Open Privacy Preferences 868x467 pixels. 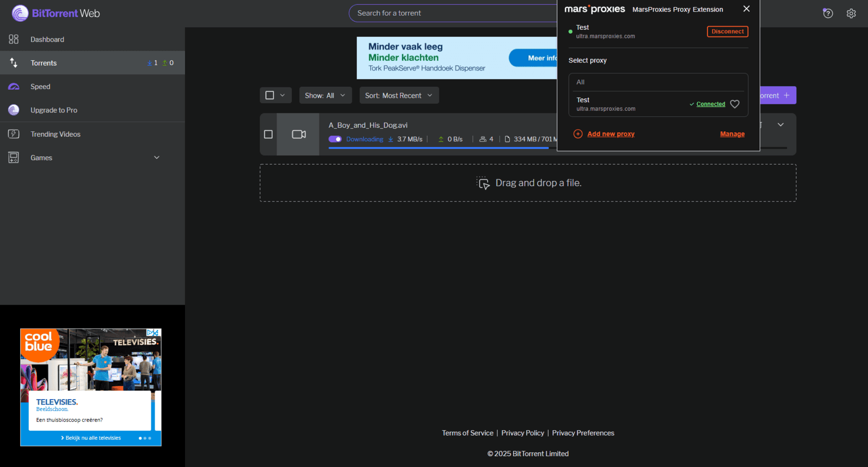[583, 433]
